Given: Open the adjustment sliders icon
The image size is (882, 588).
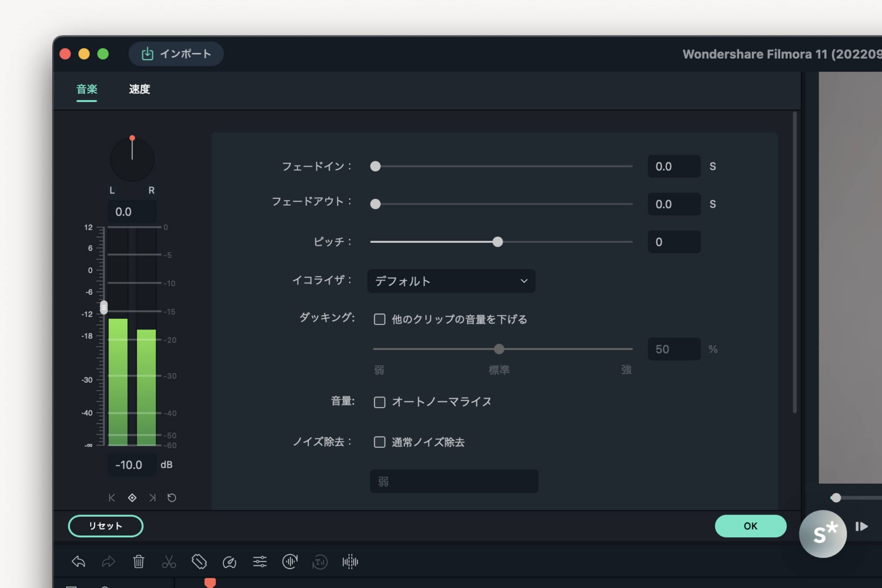Looking at the screenshot, I should click(259, 561).
